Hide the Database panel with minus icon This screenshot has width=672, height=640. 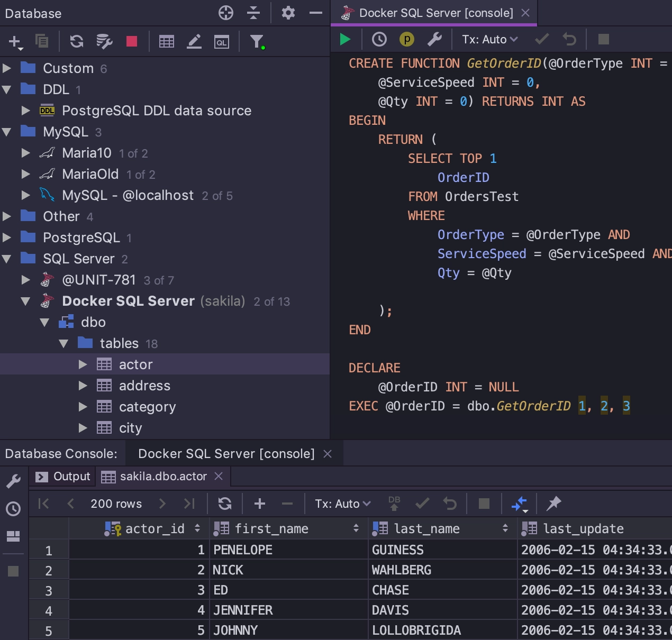[x=316, y=13]
